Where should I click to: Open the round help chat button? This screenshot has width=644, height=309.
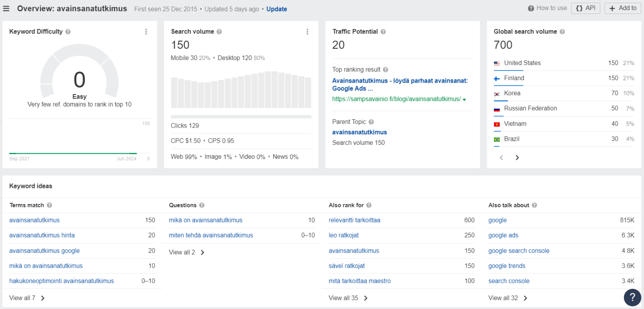click(632, 297)
